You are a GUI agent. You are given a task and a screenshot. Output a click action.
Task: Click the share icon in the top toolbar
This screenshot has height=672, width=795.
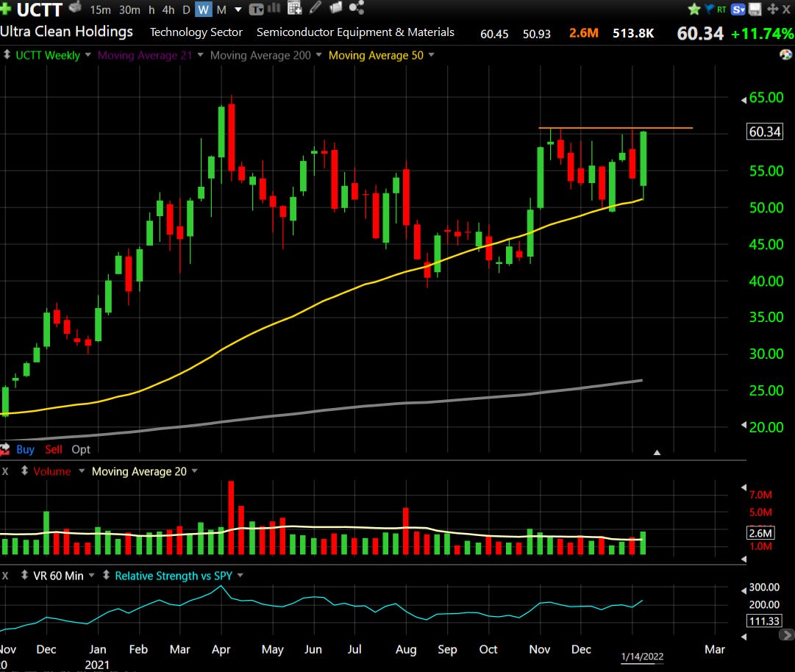pos(357,7)
